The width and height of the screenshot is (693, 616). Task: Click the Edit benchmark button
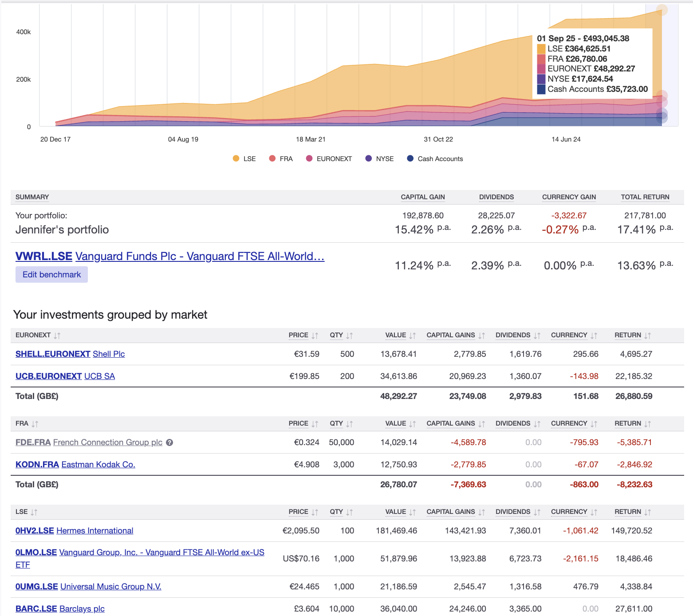pyautogui.click(x=51, y=274)
